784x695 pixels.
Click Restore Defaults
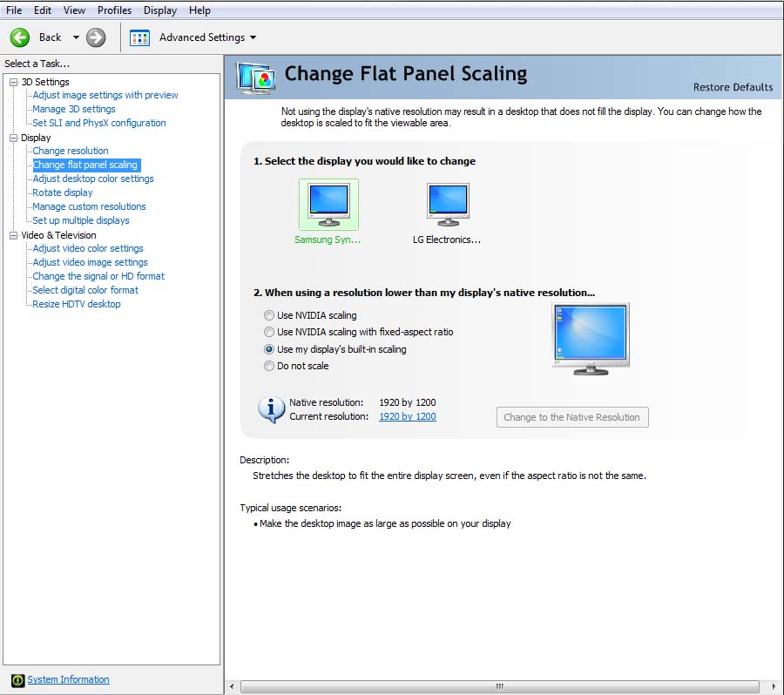point(733,87)
